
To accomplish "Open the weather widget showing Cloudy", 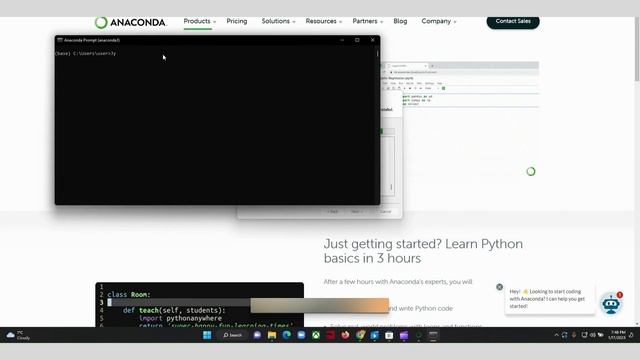I will coord(18,335).
